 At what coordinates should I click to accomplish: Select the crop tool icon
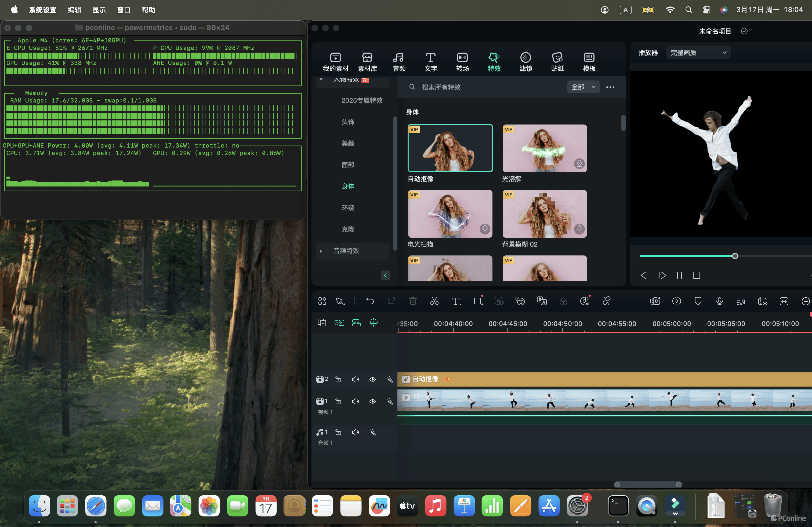(x=478, y=301)
